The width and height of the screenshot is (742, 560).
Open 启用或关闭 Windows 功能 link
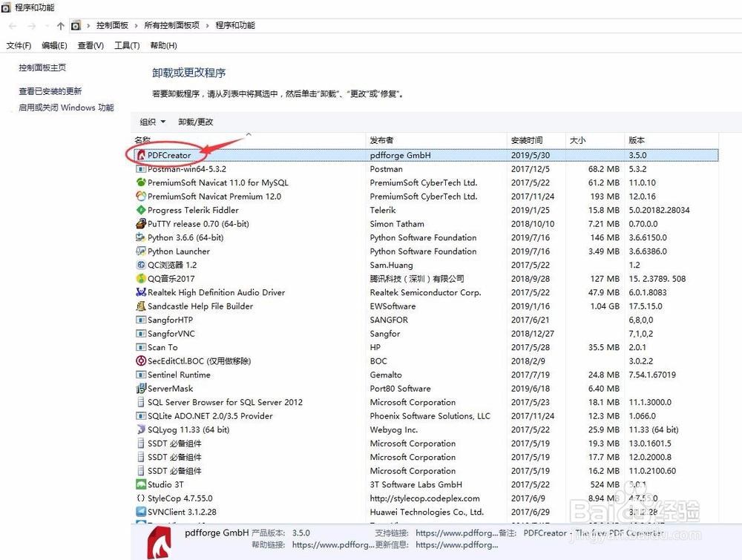click(66, 108)
